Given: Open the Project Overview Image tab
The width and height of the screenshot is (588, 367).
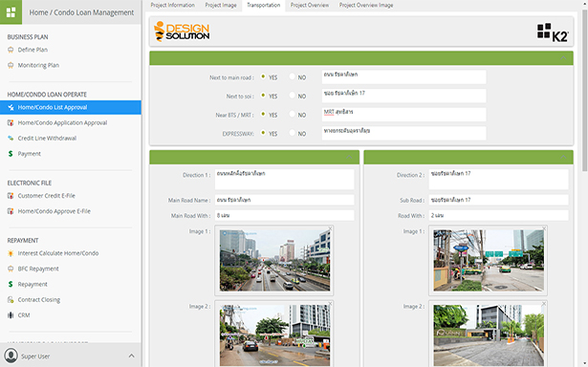Looking at the screenshot, I should pos(366,5).
